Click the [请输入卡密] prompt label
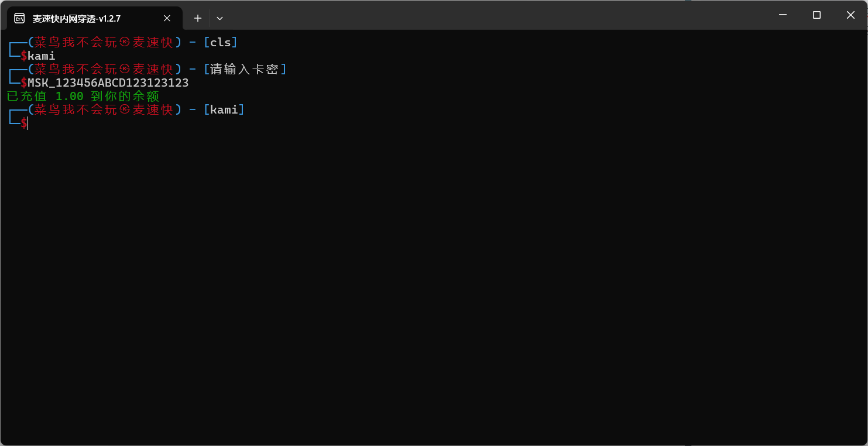The width and height of the screenshot is (868, 446). (245, 70)
